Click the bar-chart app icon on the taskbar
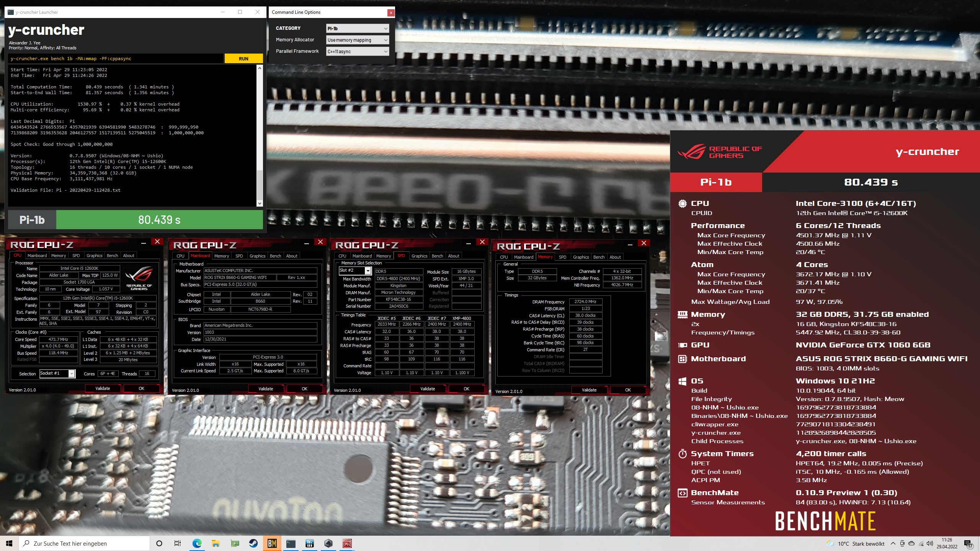 310,543
